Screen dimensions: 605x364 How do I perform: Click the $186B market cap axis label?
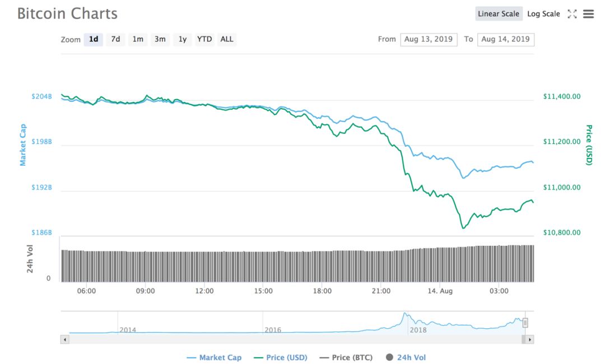pos(41,232)
